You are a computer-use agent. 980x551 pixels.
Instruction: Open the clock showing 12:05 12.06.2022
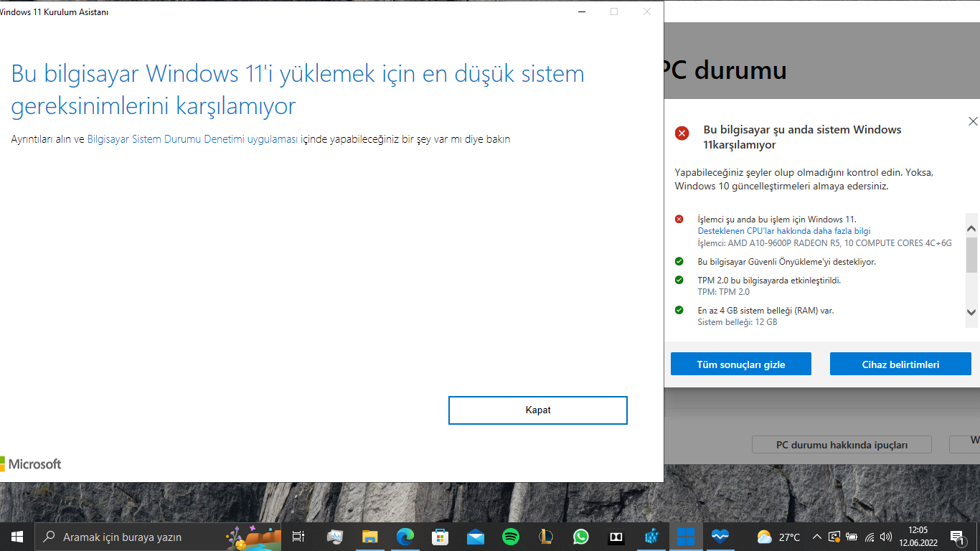click(918, 537)
